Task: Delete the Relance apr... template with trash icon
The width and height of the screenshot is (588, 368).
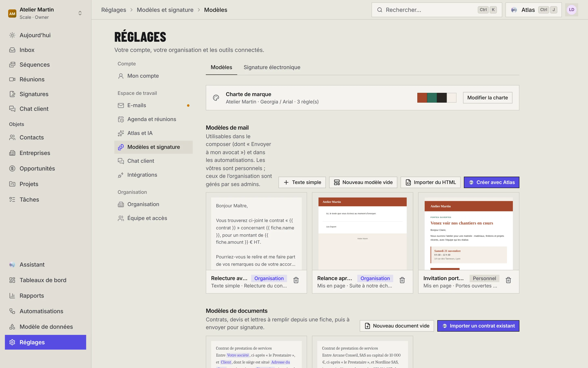Action: point(402,280)
